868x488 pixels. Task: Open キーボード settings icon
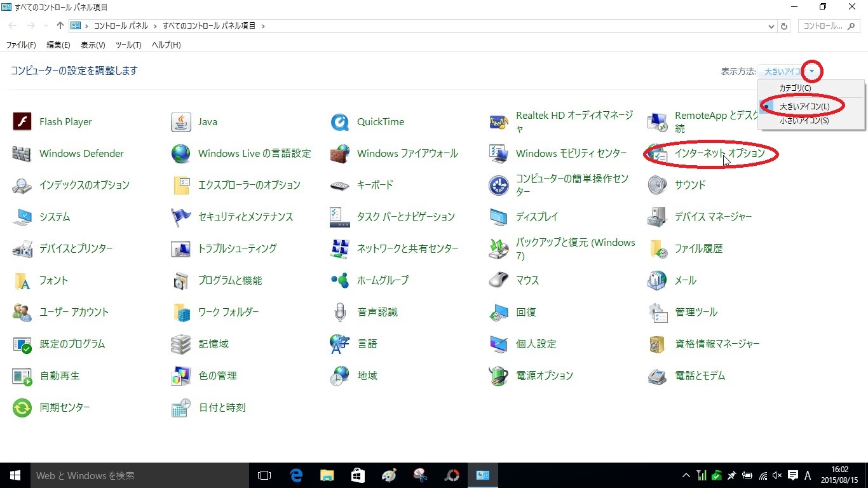click(340, 185)
